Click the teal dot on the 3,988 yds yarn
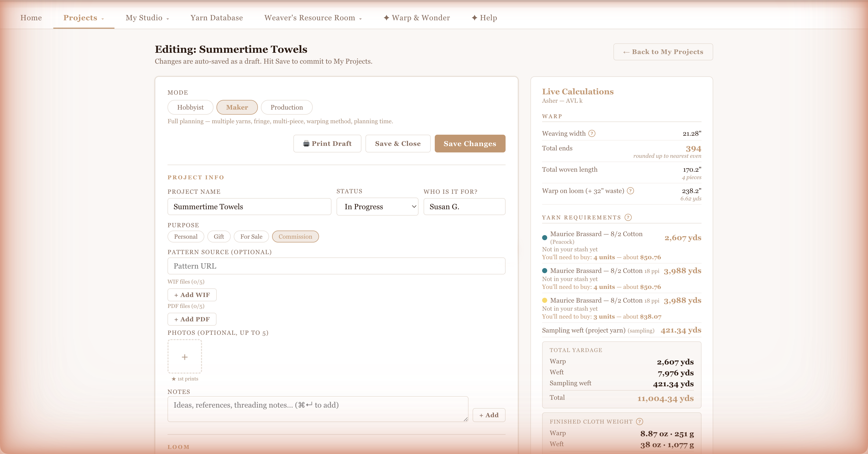 coord(544,270)
